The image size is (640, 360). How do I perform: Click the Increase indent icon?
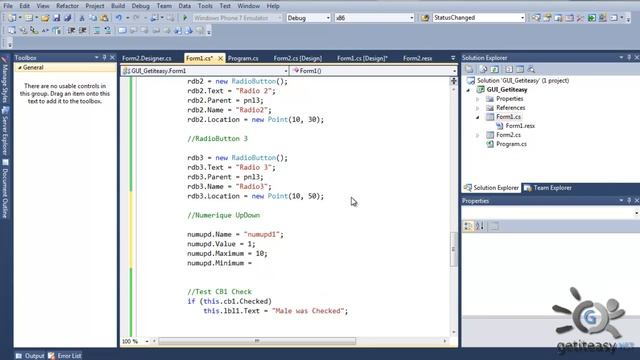(83, 31)
